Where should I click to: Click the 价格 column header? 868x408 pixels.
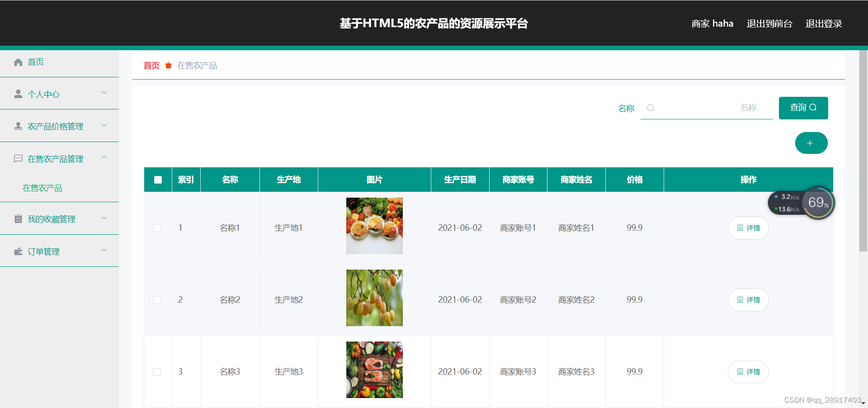pos(635,180)
